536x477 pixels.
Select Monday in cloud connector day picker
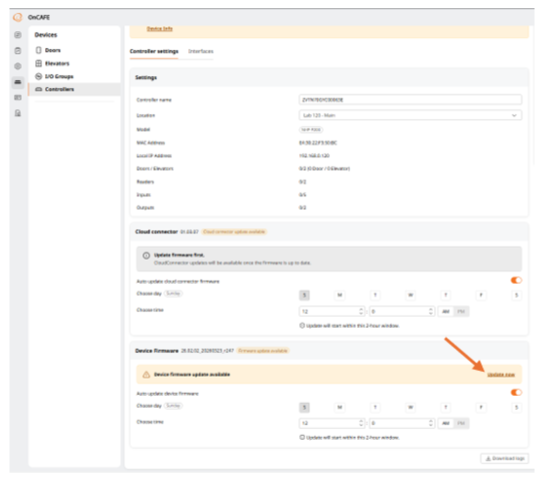click(x=340, y=295)
